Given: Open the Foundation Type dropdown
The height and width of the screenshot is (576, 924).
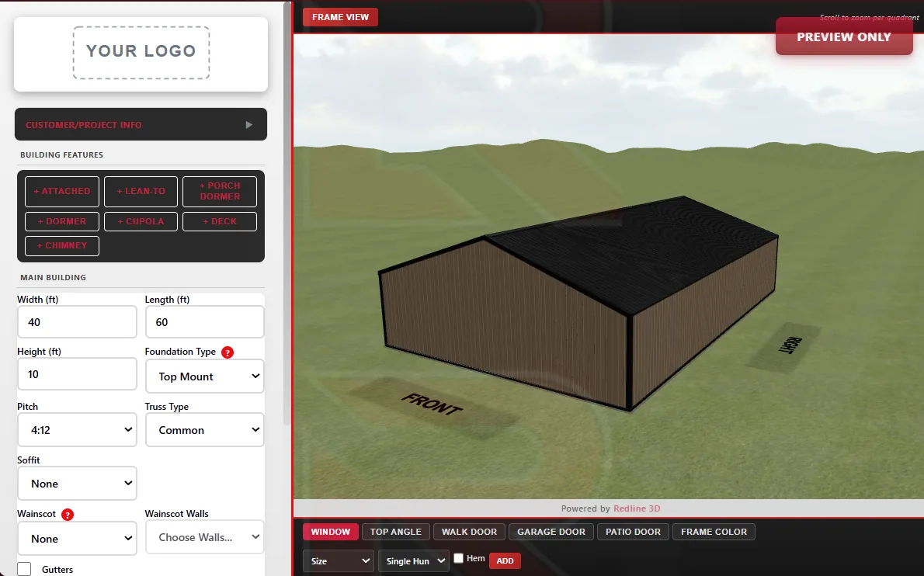Looking at the screenshot, I should click(204, 376).
